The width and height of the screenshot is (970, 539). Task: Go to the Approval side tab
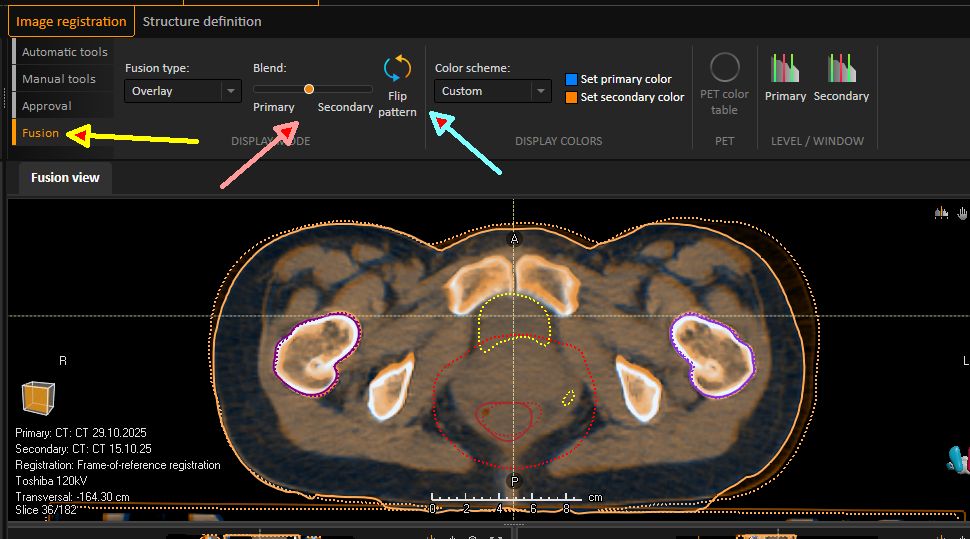[47, 106]
